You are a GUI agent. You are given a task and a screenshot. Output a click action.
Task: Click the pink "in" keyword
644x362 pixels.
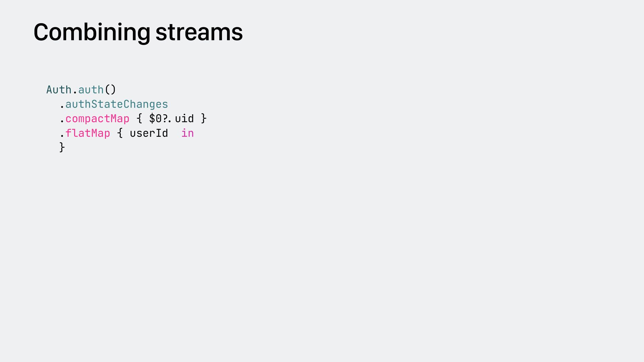[187, 133]
